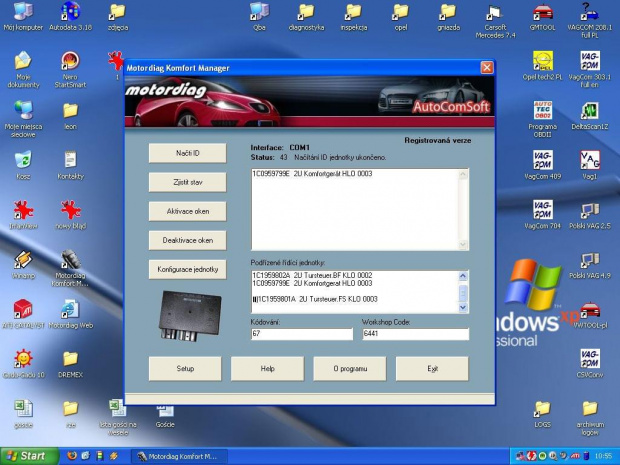Image resolution: width=620 pixels, height=465 pixels.
Task: Select row 1C1959801A Tursteuer.FS
Action: (315, 299)
